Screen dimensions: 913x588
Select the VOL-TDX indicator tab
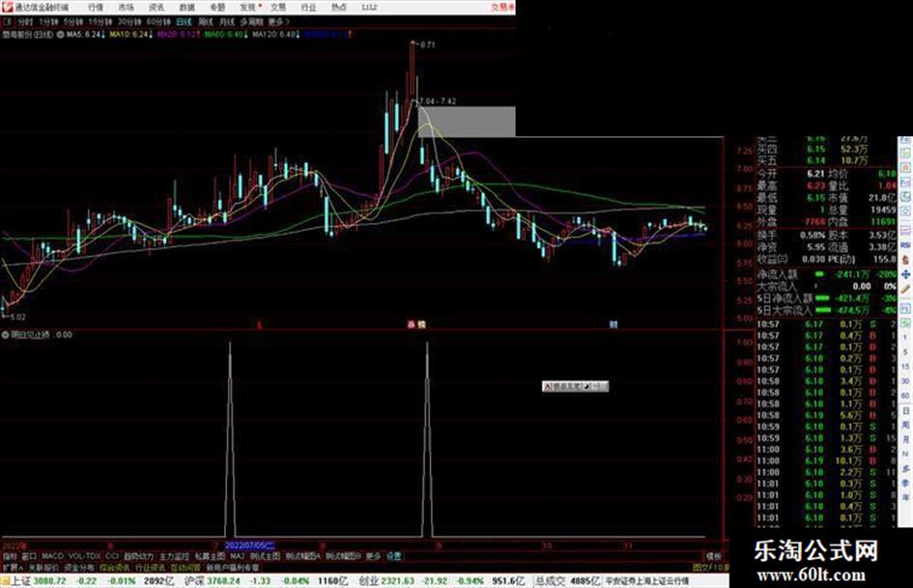click(85, 556)
